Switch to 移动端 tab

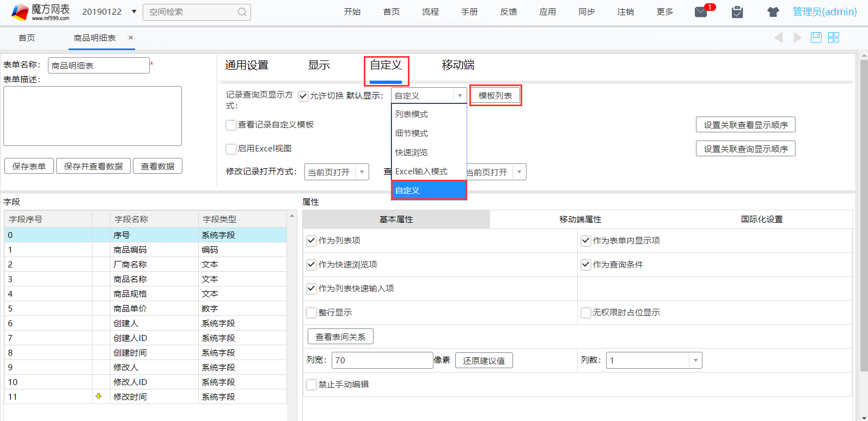pos(458,65)
